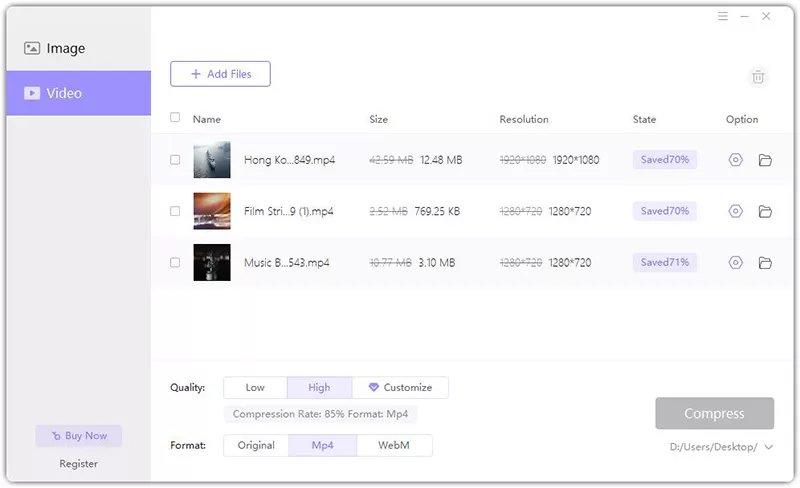The image size is (800, 488).
Task: Open settings gear for Music video row
Action: [x=736, y=263]
